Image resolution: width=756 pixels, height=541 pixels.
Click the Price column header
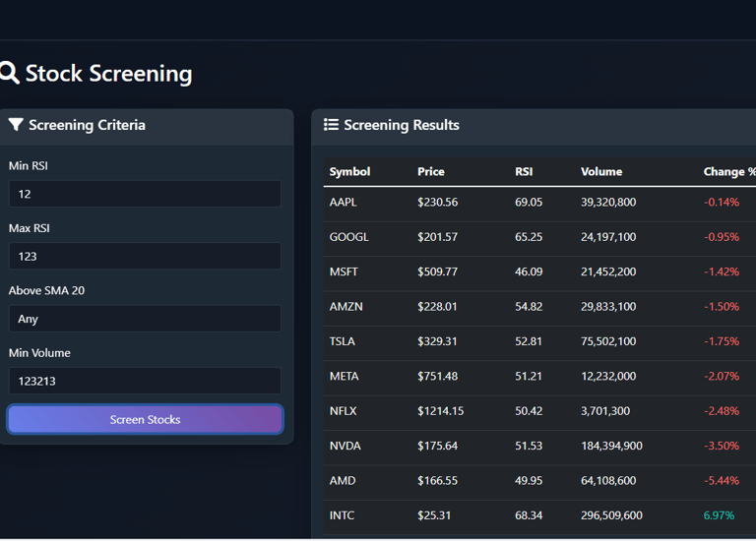pos(431,171)
